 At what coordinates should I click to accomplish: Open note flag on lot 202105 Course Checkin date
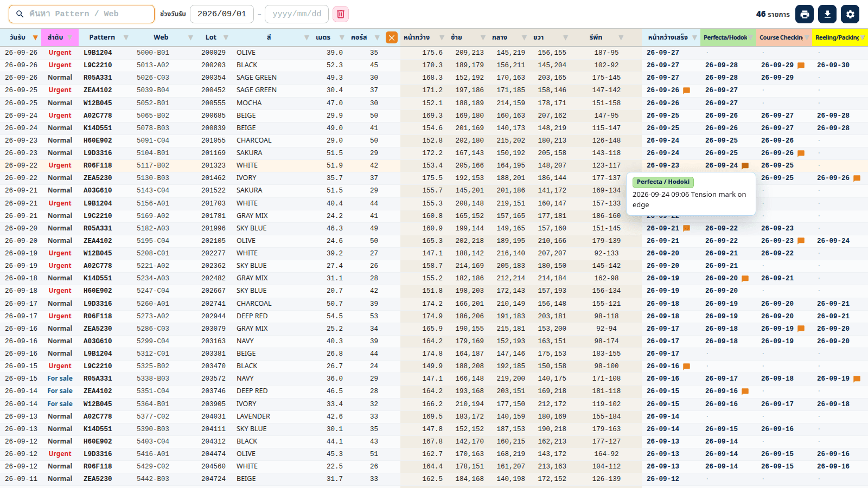pos(801,241)
